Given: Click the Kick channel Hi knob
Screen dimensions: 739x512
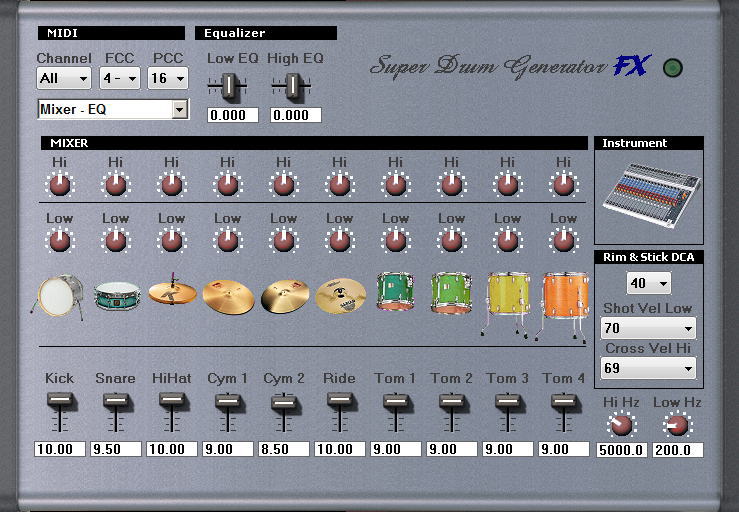Looking at the screenshot, I should click(x=60, y=184).
